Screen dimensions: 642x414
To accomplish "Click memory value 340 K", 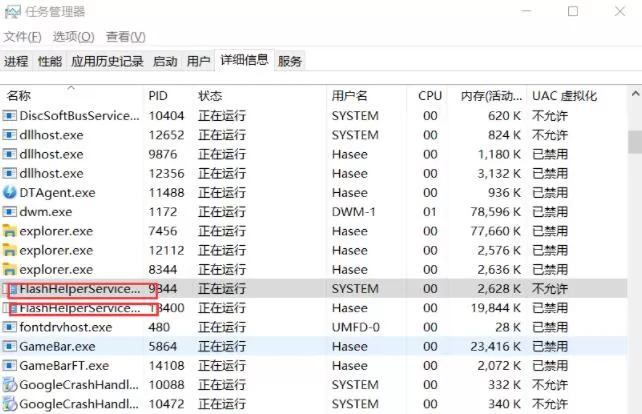I will click(504, 404).
